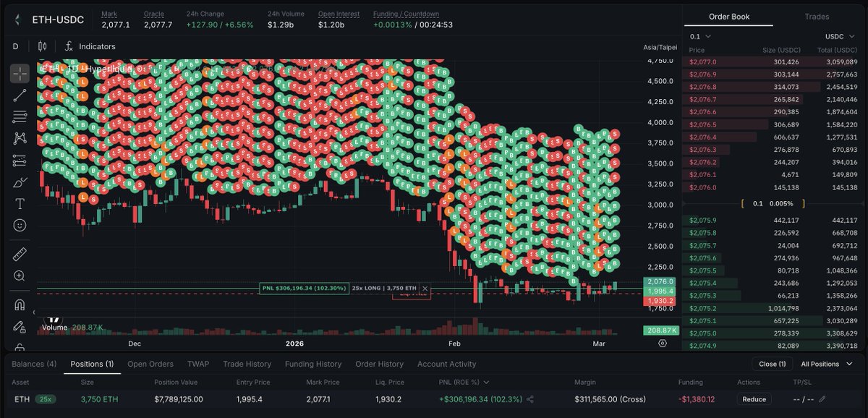Screen dimensions: 868x418
Task: Open chart settings gear icon
Action: click(663, 343)
